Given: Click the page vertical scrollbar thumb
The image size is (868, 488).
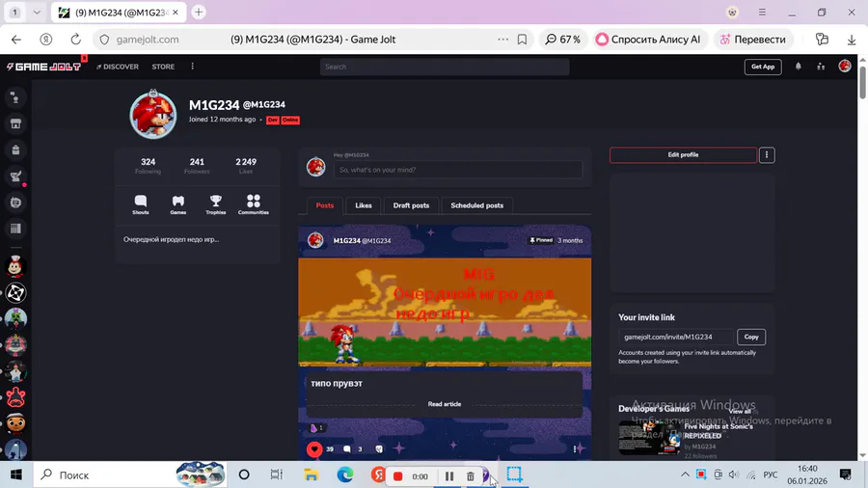Looking at the screenshot, I should point(862,81).
